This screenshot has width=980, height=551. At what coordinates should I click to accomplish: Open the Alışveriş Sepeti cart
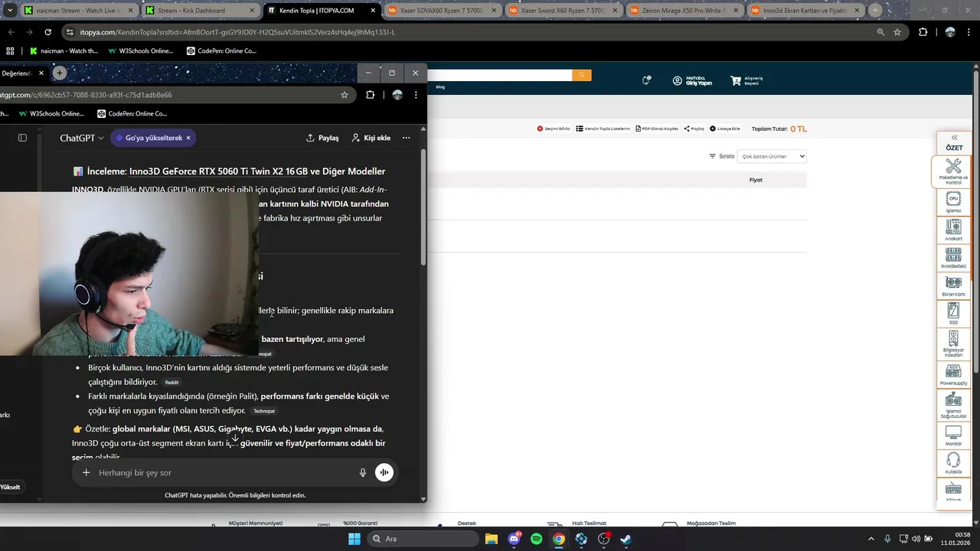[x=746, y=80]
